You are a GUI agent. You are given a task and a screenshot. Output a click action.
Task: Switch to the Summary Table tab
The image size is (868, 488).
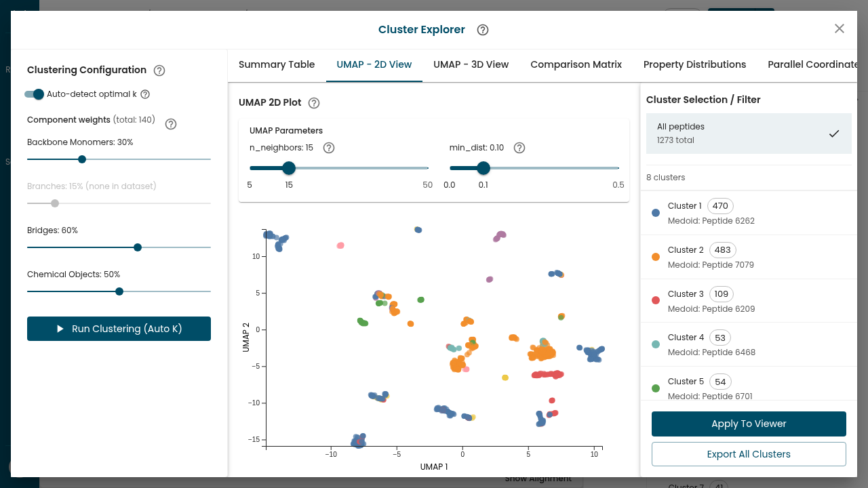tap(277, 64)
